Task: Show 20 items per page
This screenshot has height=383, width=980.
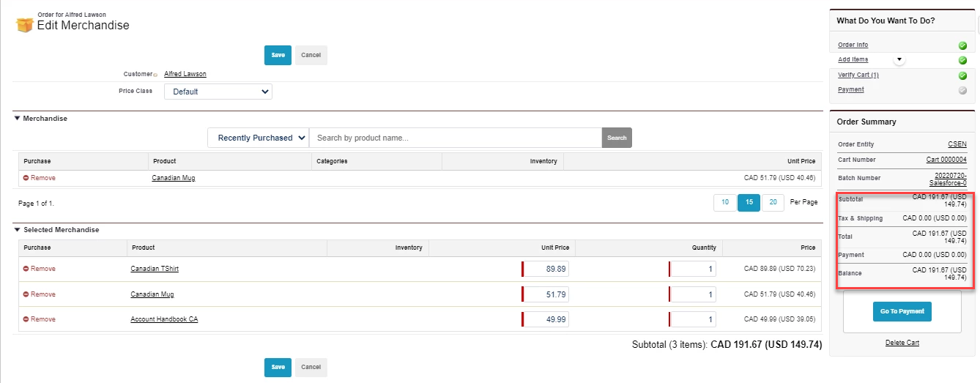Action: (x=773, y=203)
